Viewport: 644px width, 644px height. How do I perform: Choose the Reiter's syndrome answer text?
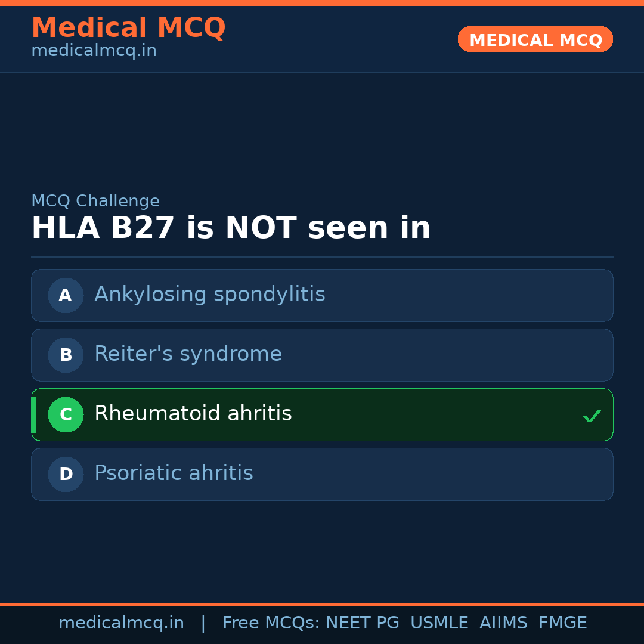(188, 354)
